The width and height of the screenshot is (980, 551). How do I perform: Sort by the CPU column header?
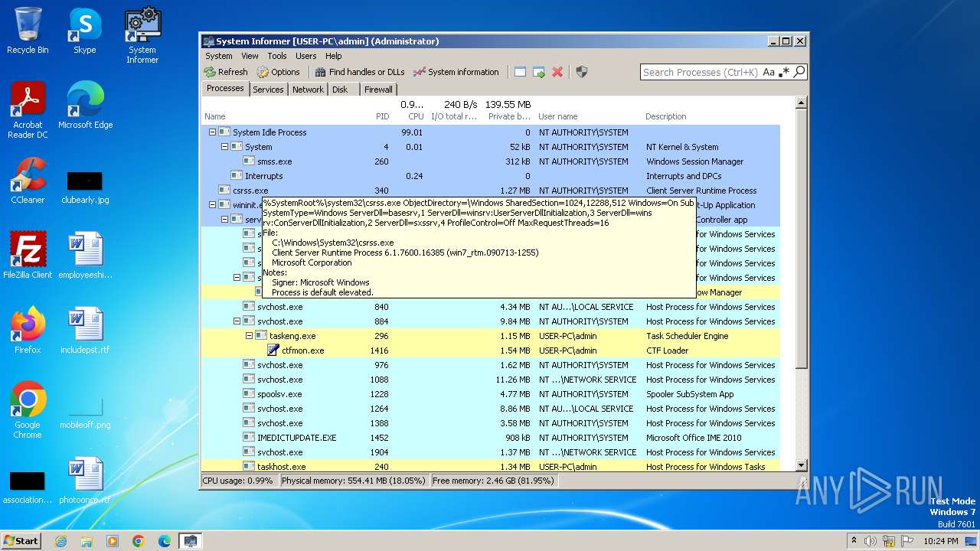pos(416,116)
